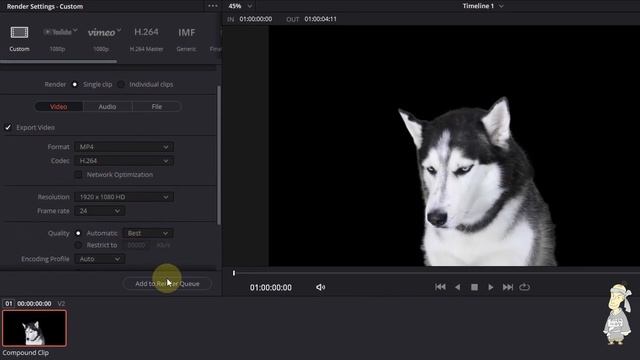Select Single clip render option
Screen dimensions: 640x360
[x=75, y=84]
